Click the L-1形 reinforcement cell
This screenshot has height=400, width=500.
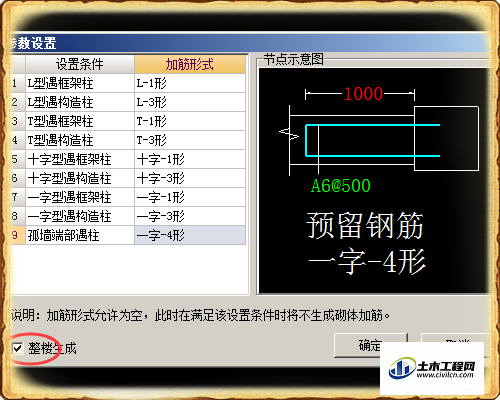[190, 83]
